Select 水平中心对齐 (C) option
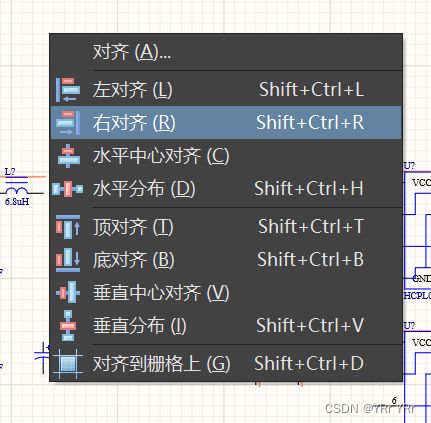431x423 pixels. point(226,156)
